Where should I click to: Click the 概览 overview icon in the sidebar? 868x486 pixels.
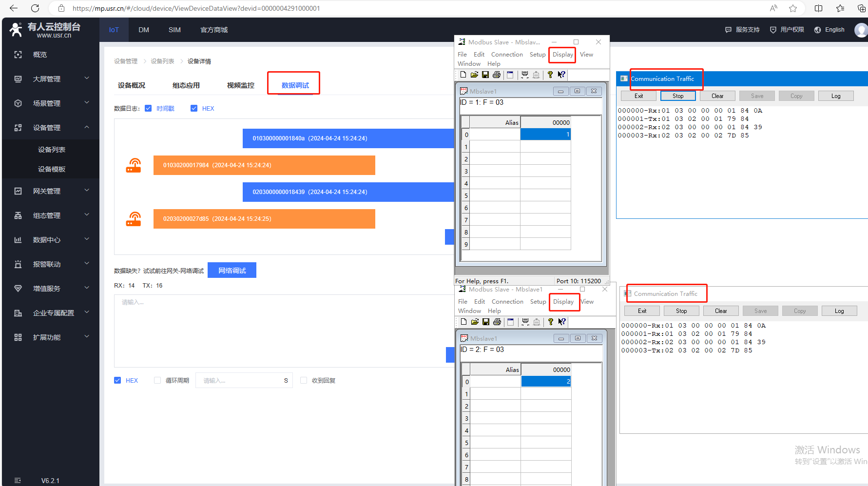click(x=18, y=55)
